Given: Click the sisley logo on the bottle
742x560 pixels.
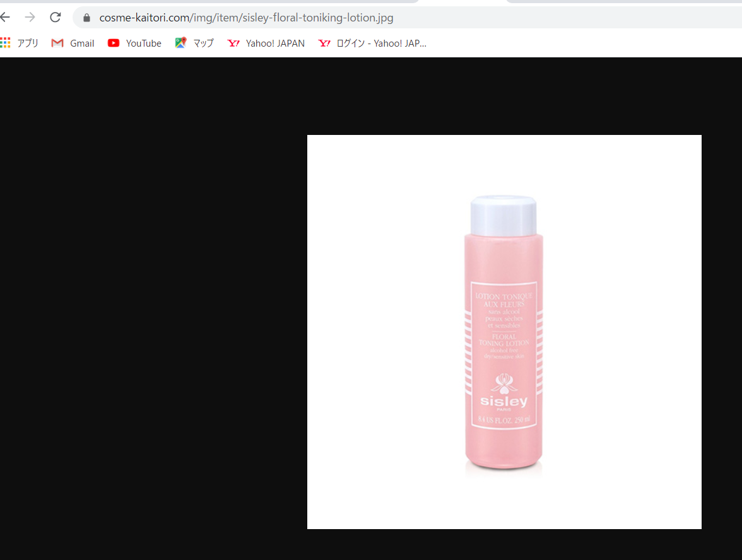Looking at the screenshot, I should (503, 401).
